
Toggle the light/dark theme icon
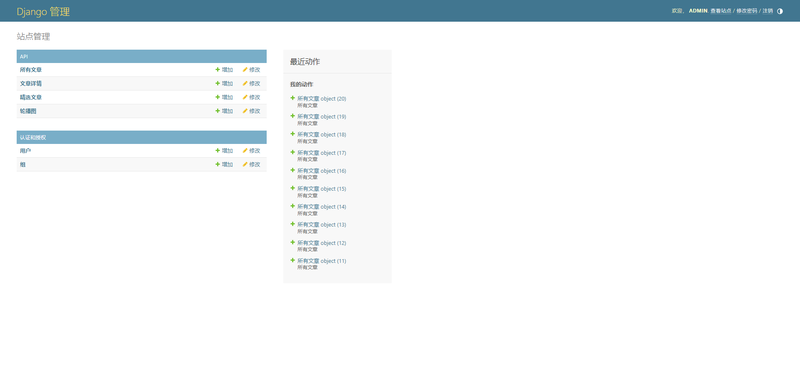[x=780, y=11]
